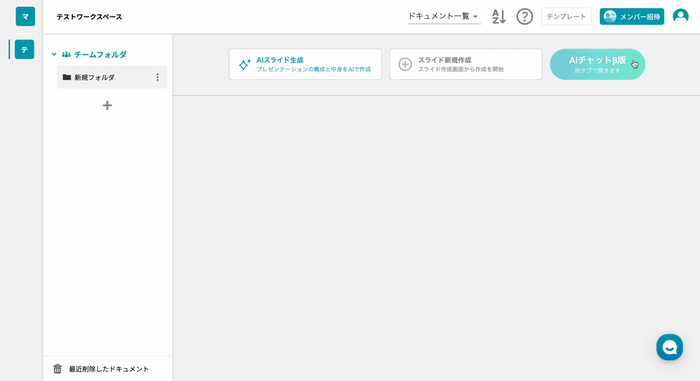This screenshot has width=700, height=381.
Task: Select 新規フォルダ in the folder tree
Action: pos(112,77)
